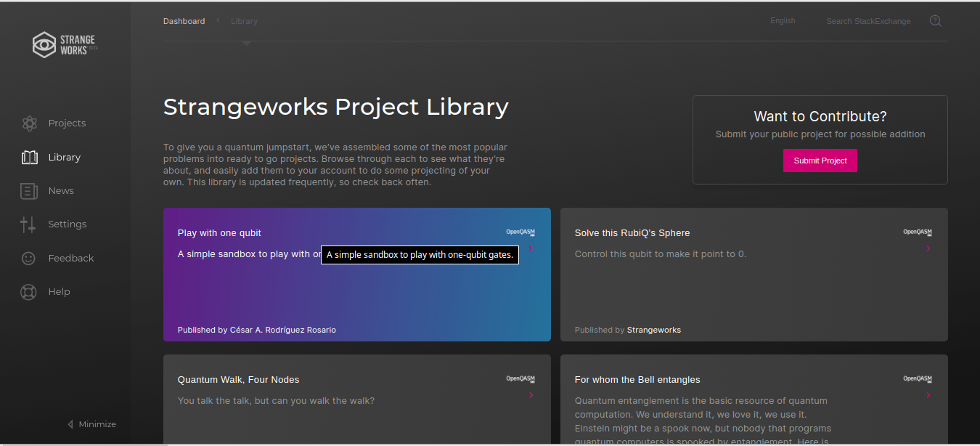Open the Help lifebuoy icon
The image size is (980, 446).
point(29,292)
